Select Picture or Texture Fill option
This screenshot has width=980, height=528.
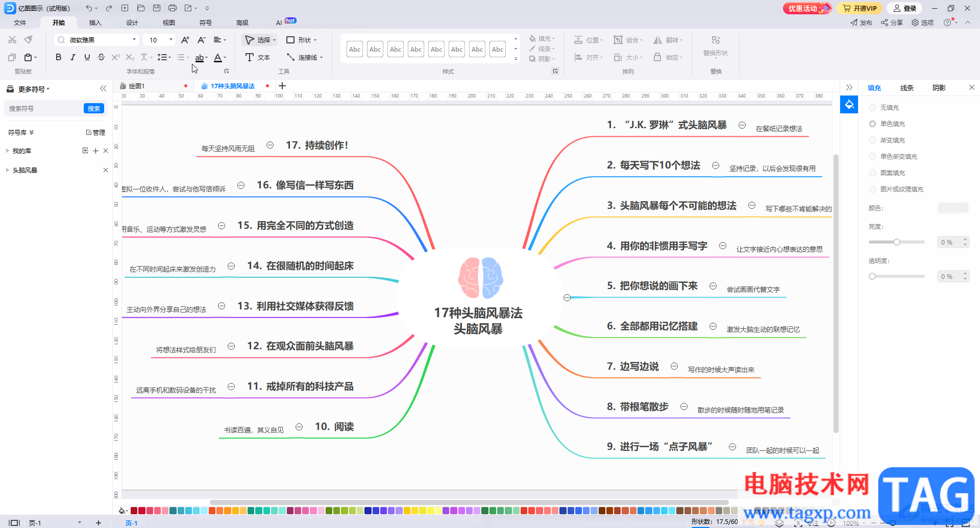tap(872, 189)
